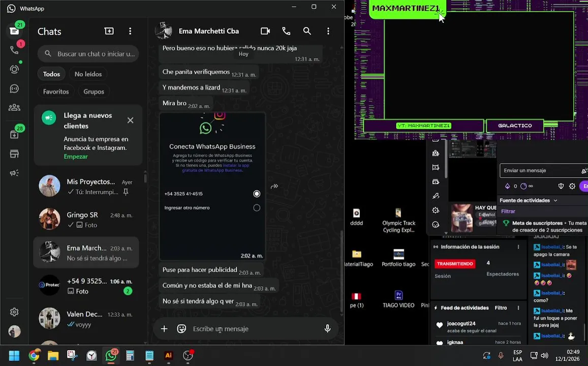This screenshot has width=588, height=366.
Task: Open conversation three-dot menu in chat header
Action: (328, 31)
